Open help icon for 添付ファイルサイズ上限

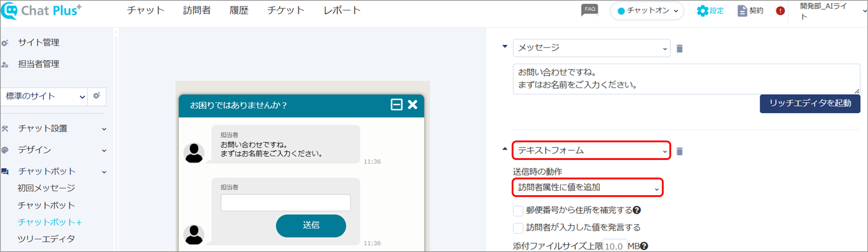[x=644, y=246]
